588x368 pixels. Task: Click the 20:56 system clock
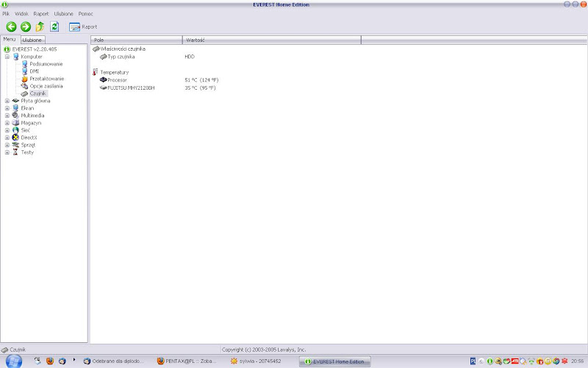tap(578, 361)
